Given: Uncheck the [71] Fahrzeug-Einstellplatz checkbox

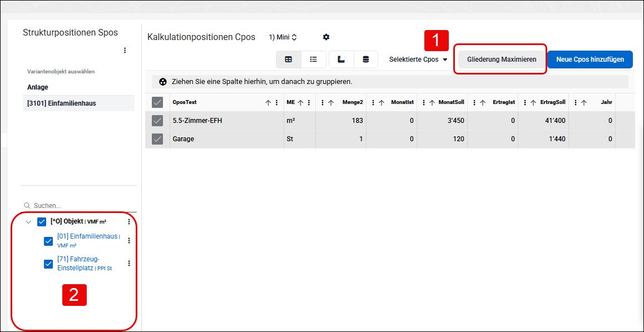Looking at the screenshot, I should click(48, 264).
